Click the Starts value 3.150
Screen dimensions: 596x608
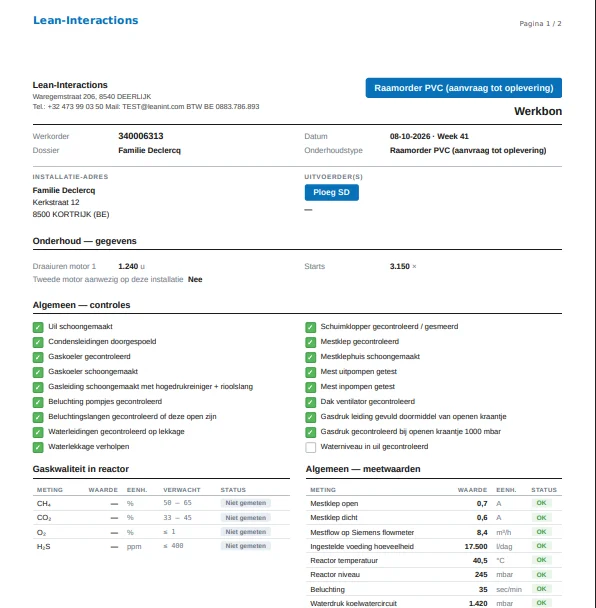pos(400,266)
